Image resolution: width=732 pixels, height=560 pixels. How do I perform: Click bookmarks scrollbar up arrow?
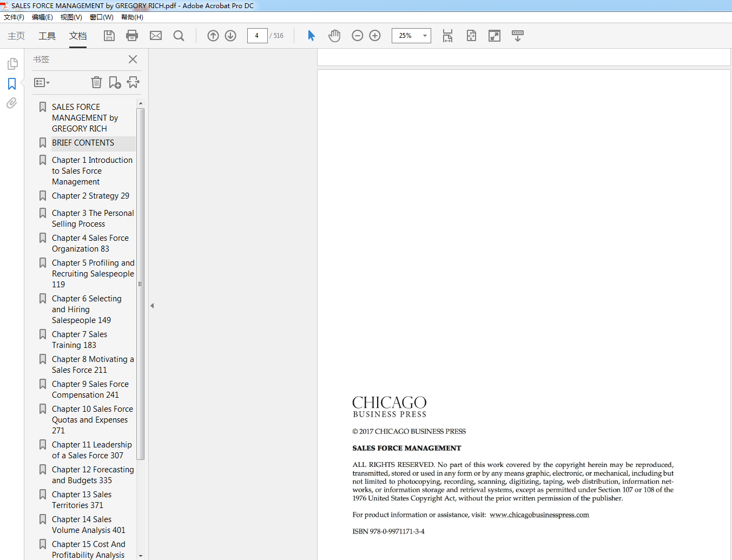pyautogui.click(x=141, y=103)
